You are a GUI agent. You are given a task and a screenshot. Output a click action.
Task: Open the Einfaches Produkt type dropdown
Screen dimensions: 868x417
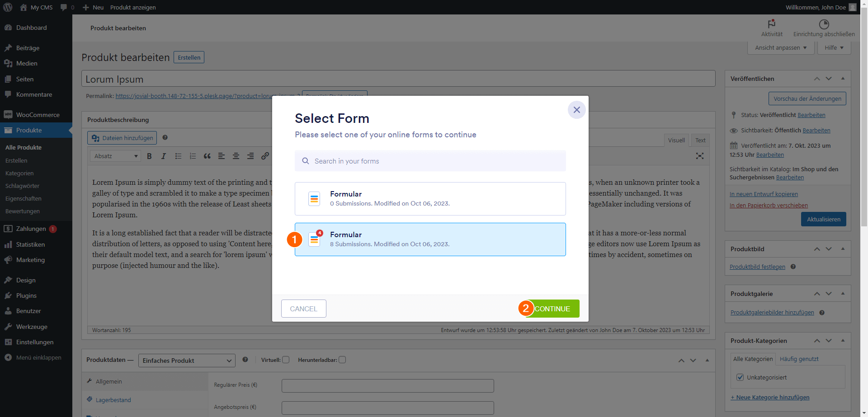point(187,361)
